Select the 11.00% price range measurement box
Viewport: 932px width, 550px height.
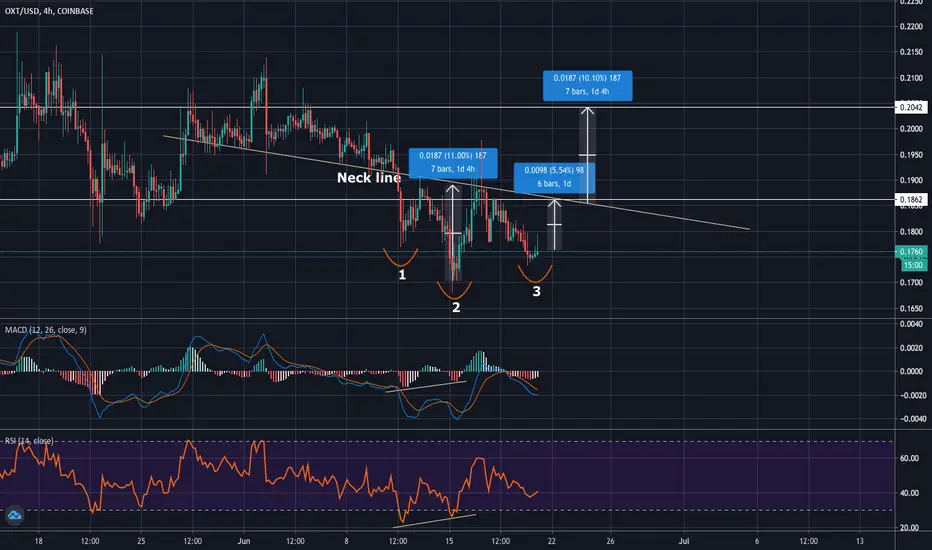click(x=453, y=162)
